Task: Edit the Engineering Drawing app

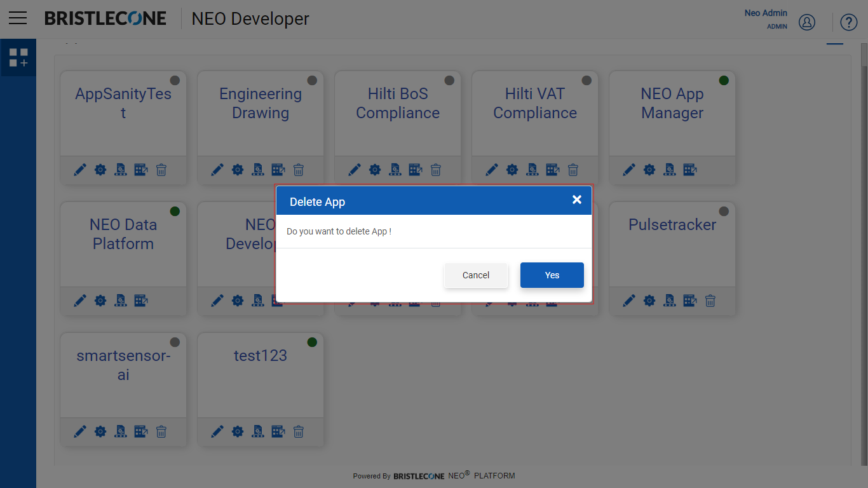Action: (x=217, y=170)
